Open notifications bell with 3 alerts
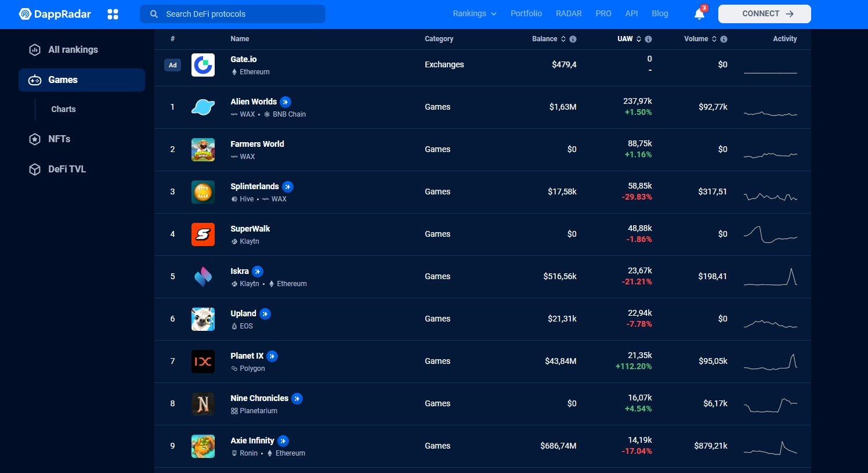868x473 pixels. click(700, 13)
